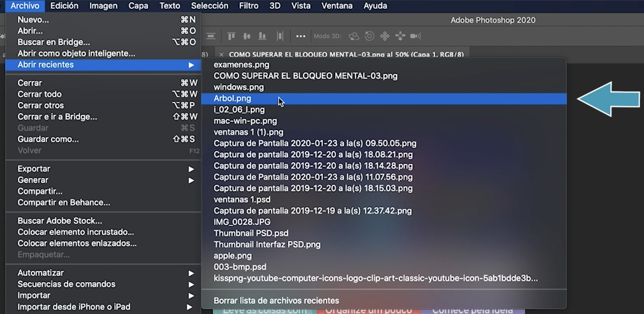This screenshot has height=314, width=644.
Task: Expand the Exportar submenu arrow
Action: click(191, 169)
